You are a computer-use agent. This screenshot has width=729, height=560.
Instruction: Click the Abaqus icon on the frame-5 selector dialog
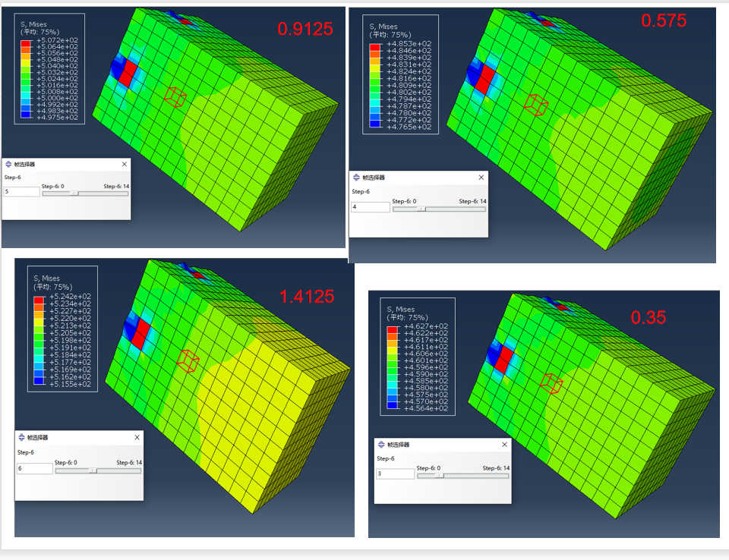tap(7, 164)
